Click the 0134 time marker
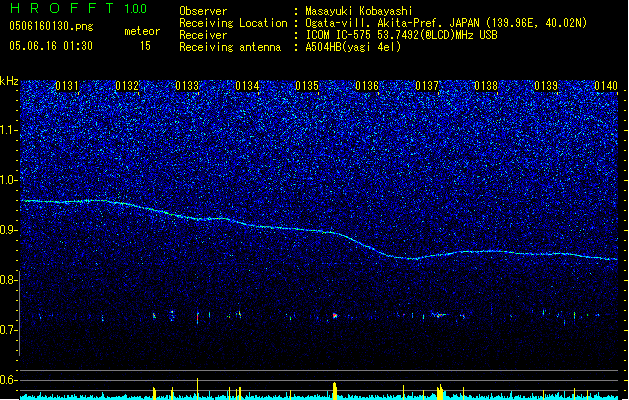 pyautogui.click(x=247, y=86)
